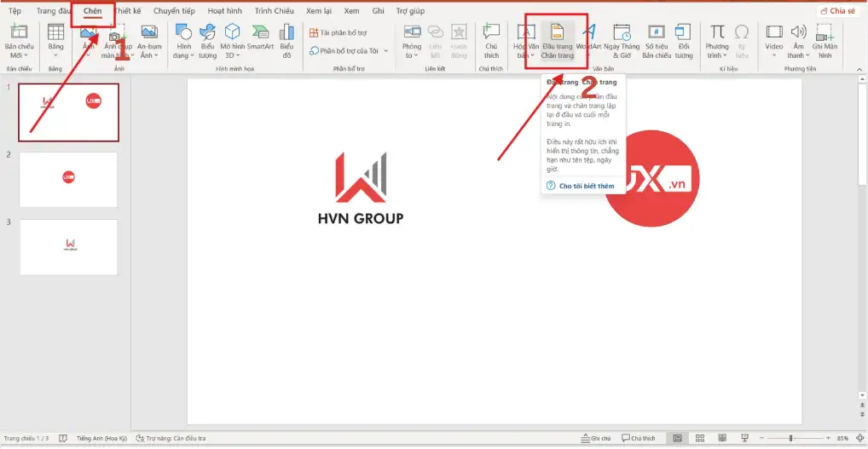Insert a Biểu đồ chart
The width and height of the screenshot is (868, 449).
coord(286,41)
